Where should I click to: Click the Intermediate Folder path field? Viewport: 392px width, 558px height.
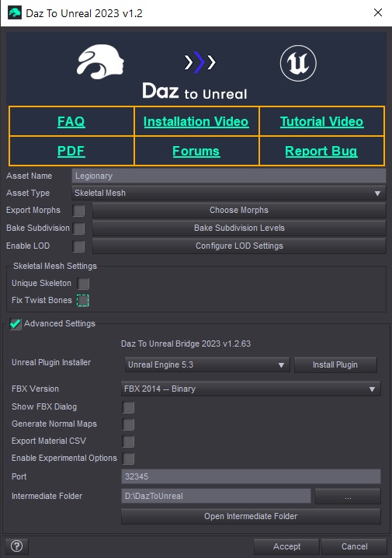click(x=216, y=496)
